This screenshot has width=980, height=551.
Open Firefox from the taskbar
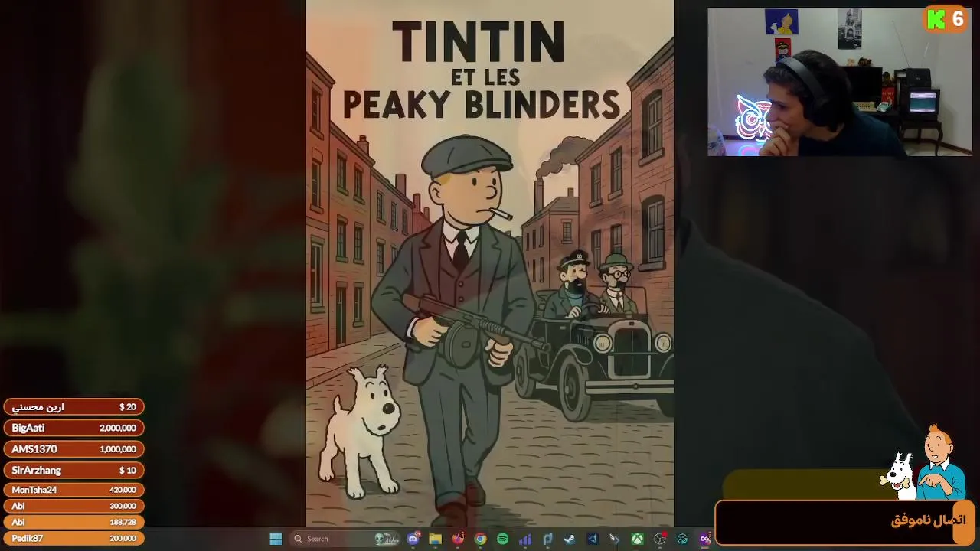[458, 539]
